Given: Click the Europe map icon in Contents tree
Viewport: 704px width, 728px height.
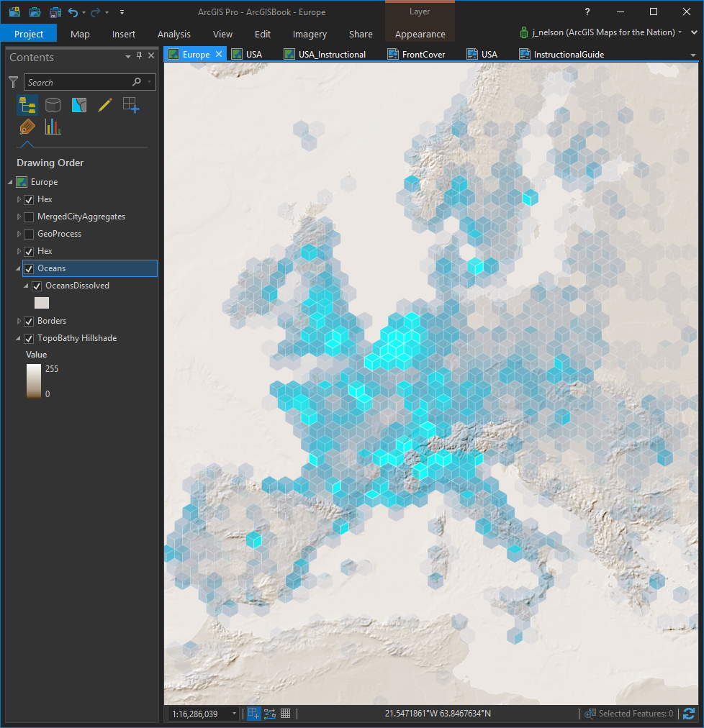Looking at the screenshot, I should [x=22, y=182].
